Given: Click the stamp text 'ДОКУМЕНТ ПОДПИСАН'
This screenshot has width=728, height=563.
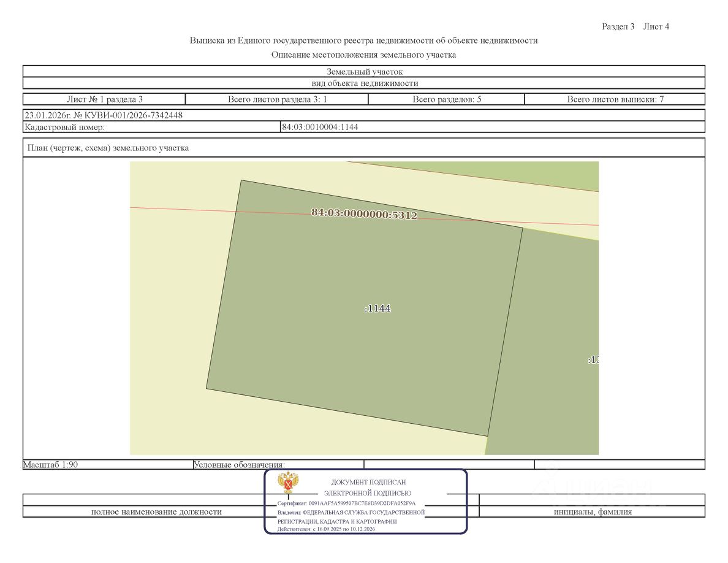Looking at the screenshot, I should pos(368,482).
